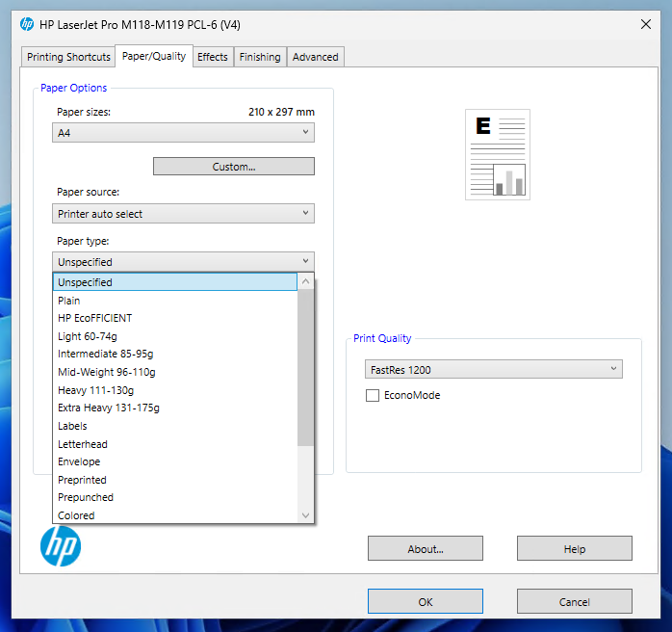Open the Finishing tab
672x632 pixels.
click(260, 57)
